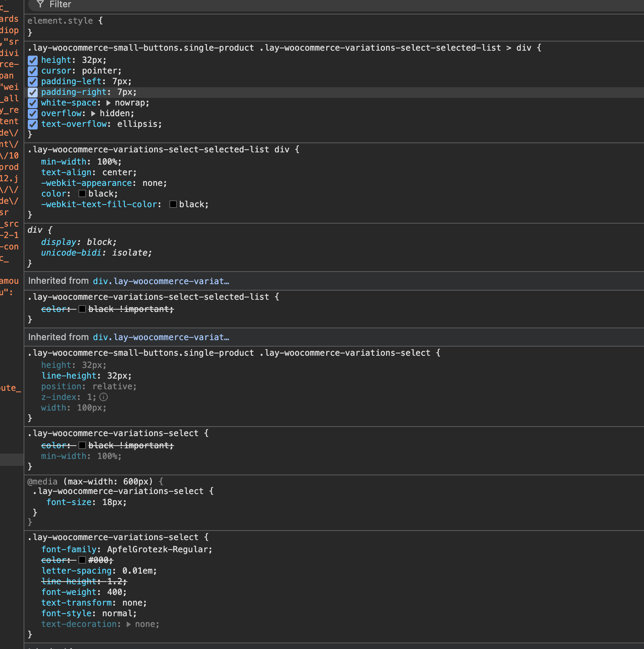Click the info icon next to z-index

pos(103,397)
